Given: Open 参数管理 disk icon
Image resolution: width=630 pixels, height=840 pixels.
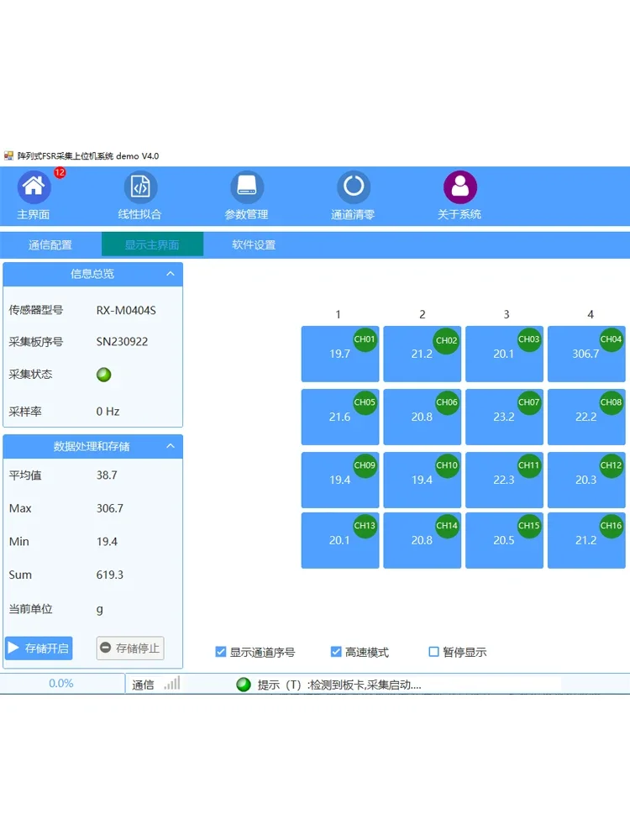Looking at the screenshot, I should [x=247, y=187].
